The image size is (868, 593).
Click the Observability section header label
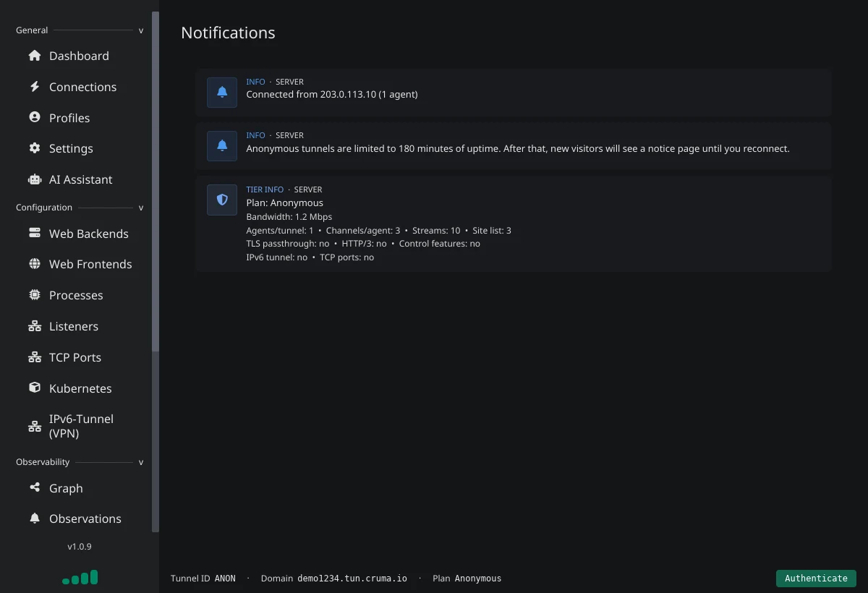coord(43,462)
